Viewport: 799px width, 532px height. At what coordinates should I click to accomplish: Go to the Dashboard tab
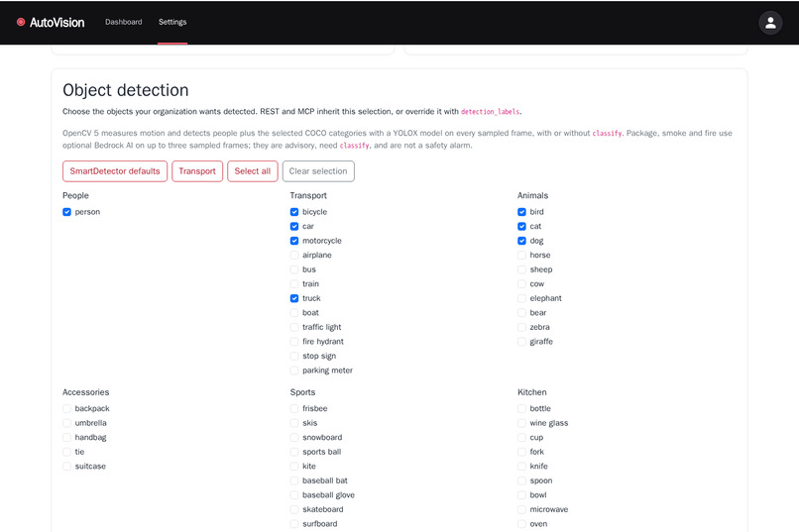(x=123, y=22)
